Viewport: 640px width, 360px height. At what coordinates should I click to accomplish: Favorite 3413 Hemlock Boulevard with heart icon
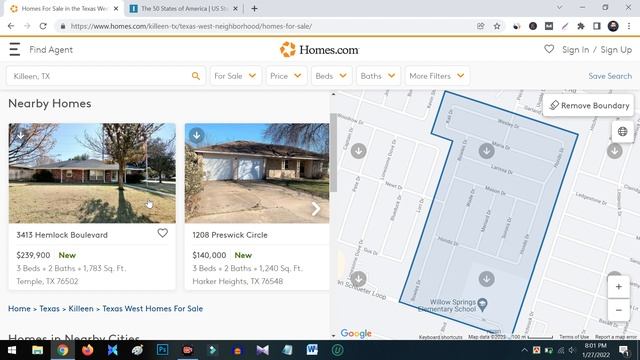[162, 233]
